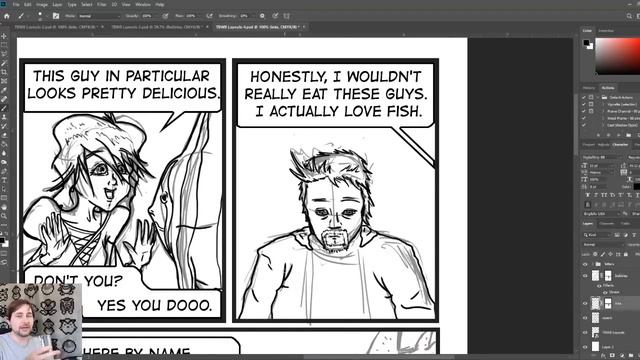Expand the Vignette action

pos(604,104)
